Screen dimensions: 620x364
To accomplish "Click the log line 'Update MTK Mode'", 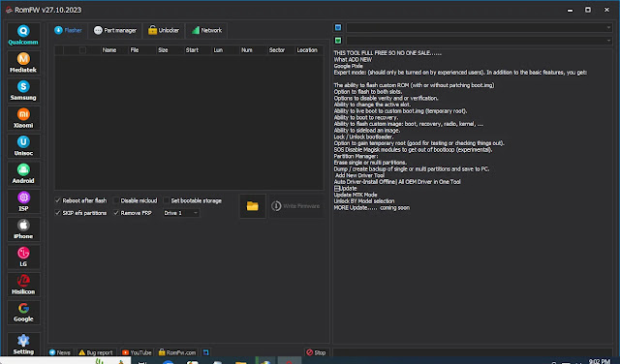I will pyautogui.click(x=356, y=195).
